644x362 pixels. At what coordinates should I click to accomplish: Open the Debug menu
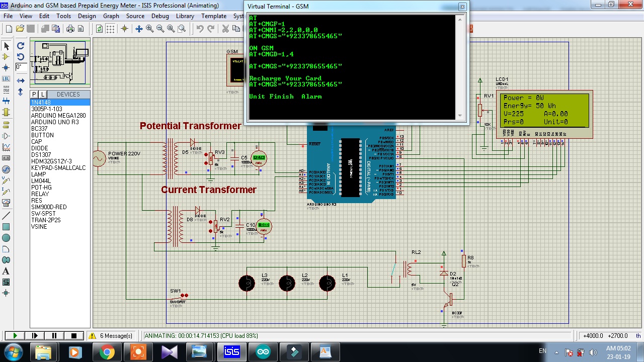(160, 16)
